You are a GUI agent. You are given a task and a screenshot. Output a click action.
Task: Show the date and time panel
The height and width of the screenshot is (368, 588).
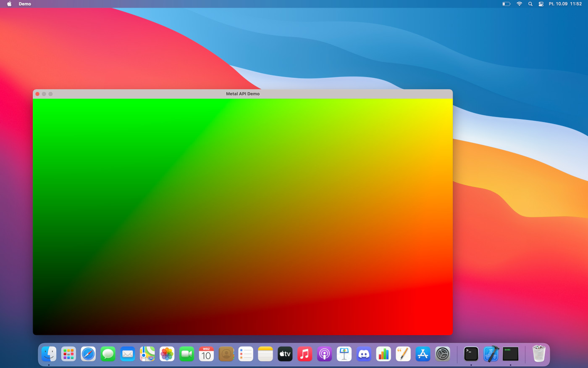coord(565,4)
